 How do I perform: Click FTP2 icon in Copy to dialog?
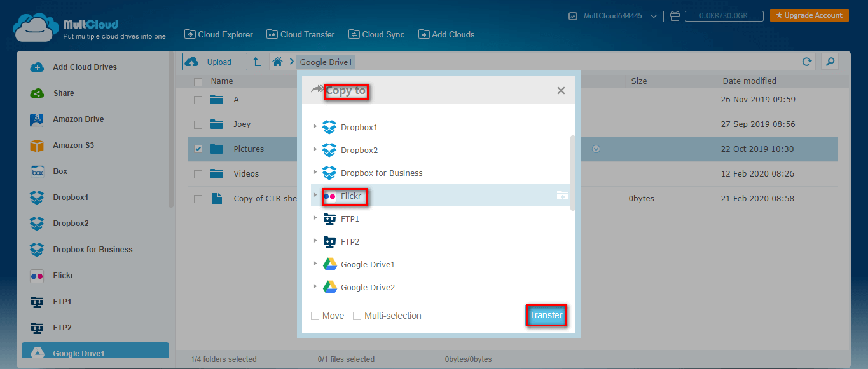pyautogui.click(x=329, y=241)
